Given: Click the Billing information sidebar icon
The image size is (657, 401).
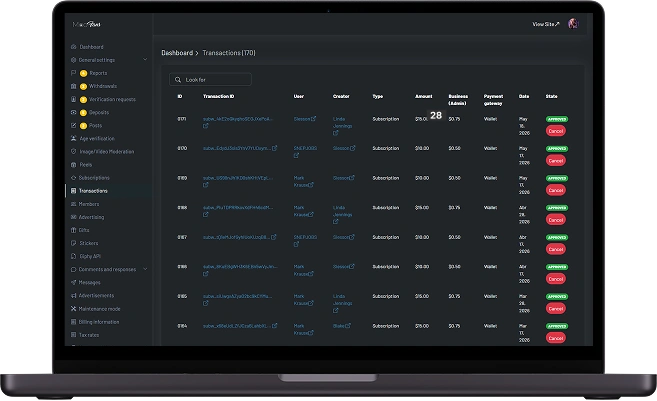Looking at the screenshot, I should point(74,322).
